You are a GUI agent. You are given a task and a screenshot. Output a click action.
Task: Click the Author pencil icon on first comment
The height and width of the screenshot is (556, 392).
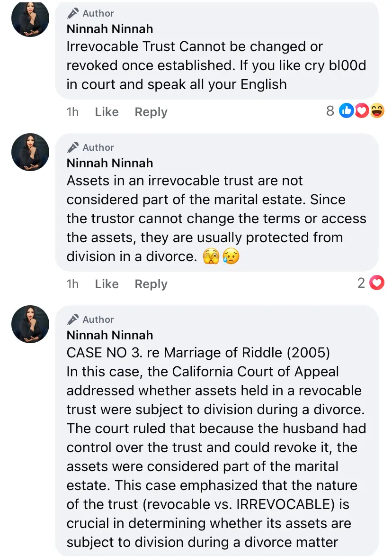(x=73, y=13)
